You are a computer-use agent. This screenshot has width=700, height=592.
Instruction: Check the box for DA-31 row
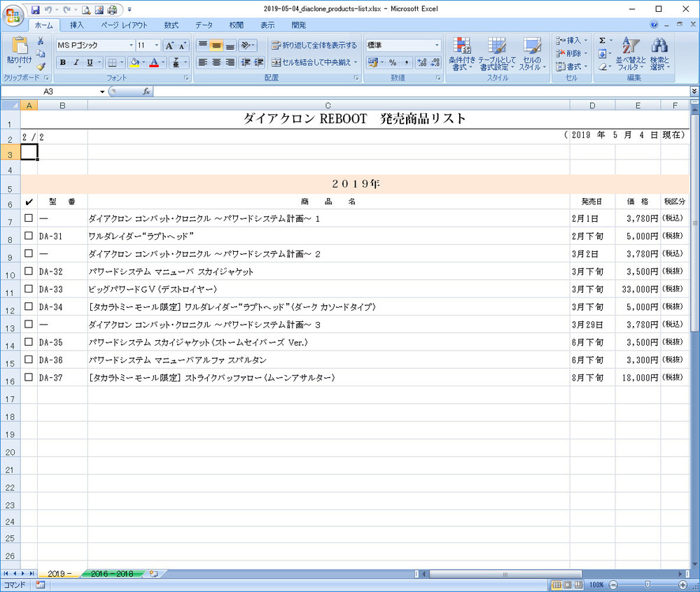29,236
